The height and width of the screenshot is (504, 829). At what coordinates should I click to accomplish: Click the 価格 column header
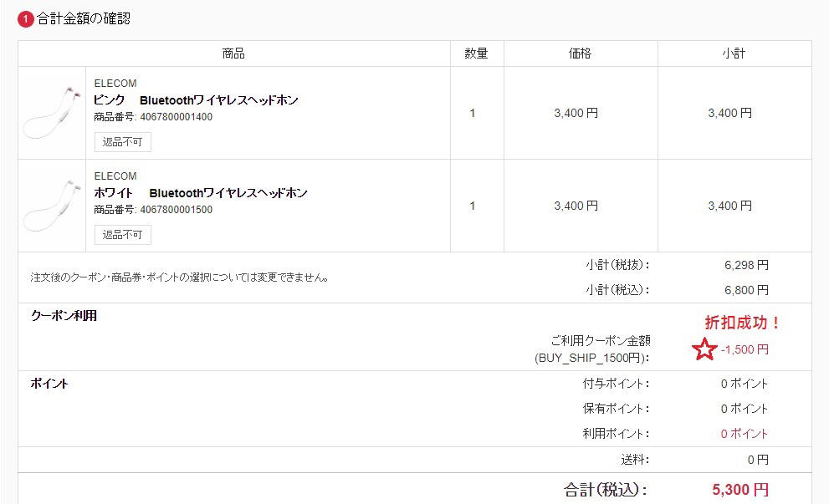point(580,53)
